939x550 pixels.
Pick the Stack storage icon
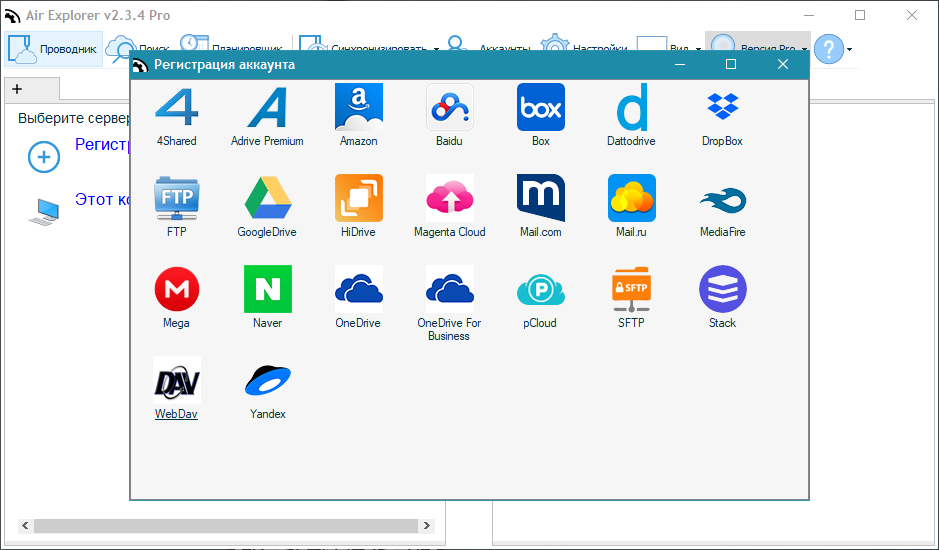[x=723, y=289]
